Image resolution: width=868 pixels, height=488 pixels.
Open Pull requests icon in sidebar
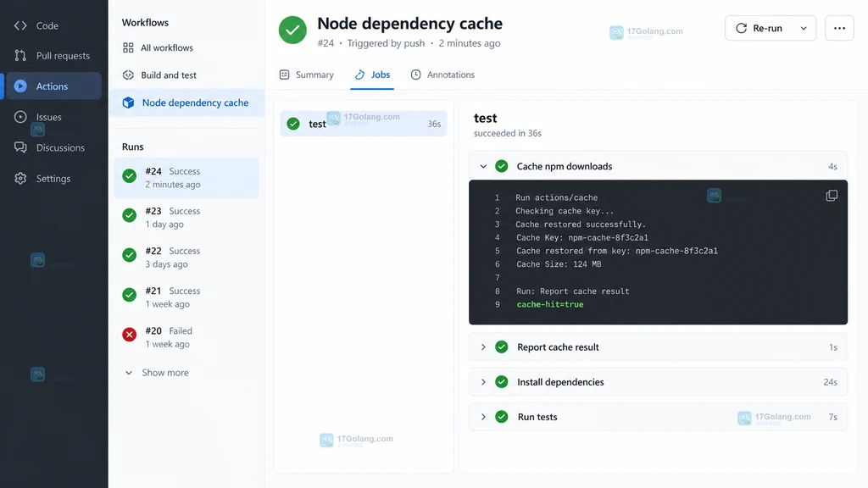pyautogui.click(x=20, y=55)
